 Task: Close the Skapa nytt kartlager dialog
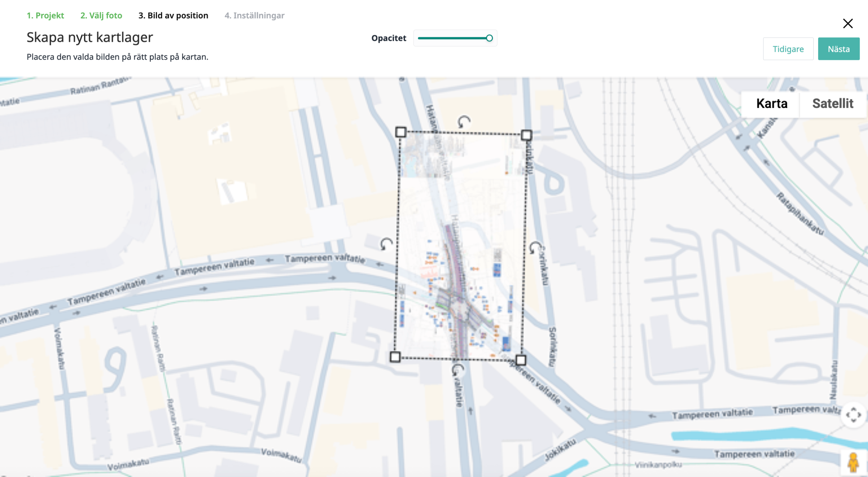click(x=848, y=23)
